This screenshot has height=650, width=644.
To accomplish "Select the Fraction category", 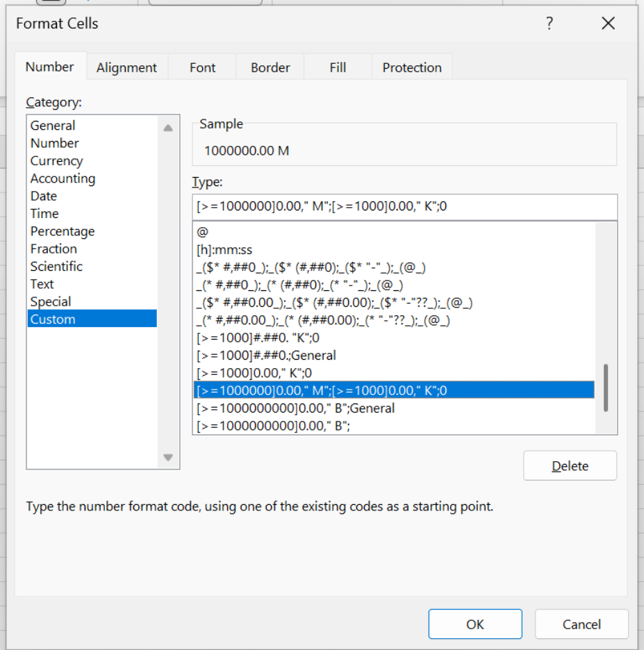I will pos(92,249).
